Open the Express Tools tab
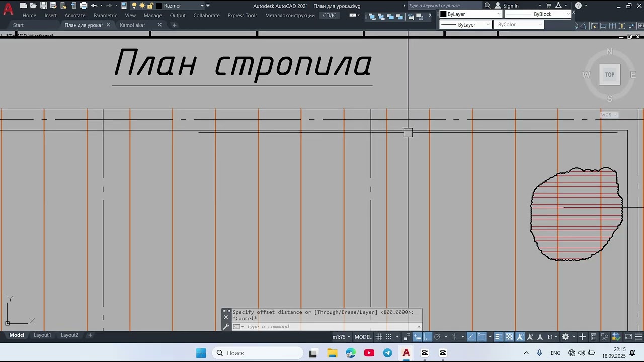This screenshot has width=644, height=362. tap(243, 15)
